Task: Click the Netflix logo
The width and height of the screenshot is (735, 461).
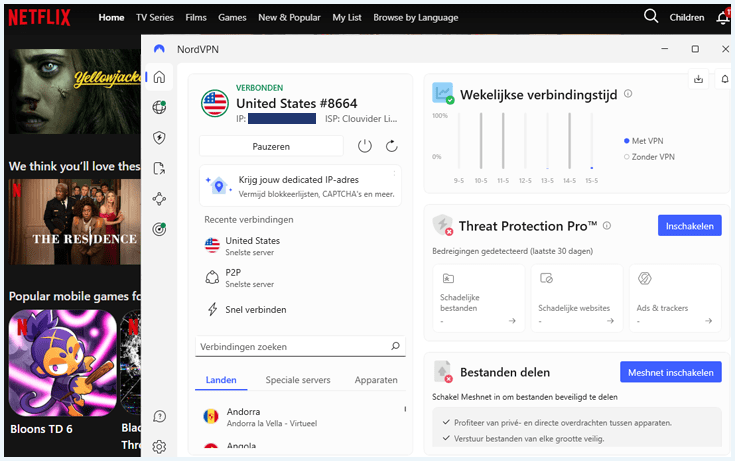Action: click(x=39, y=17)
